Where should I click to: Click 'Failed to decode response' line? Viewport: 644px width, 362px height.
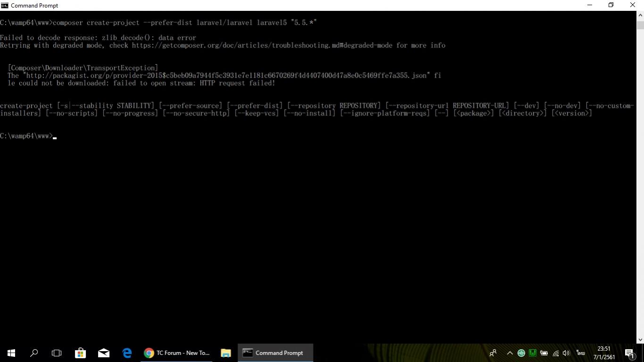point(98,38)
